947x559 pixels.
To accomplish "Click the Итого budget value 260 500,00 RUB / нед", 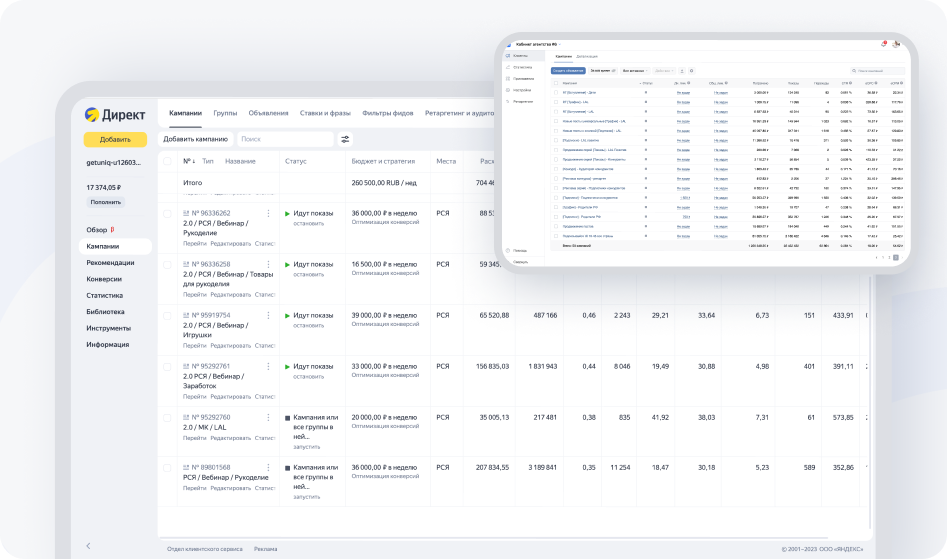I will pos(384,183).
